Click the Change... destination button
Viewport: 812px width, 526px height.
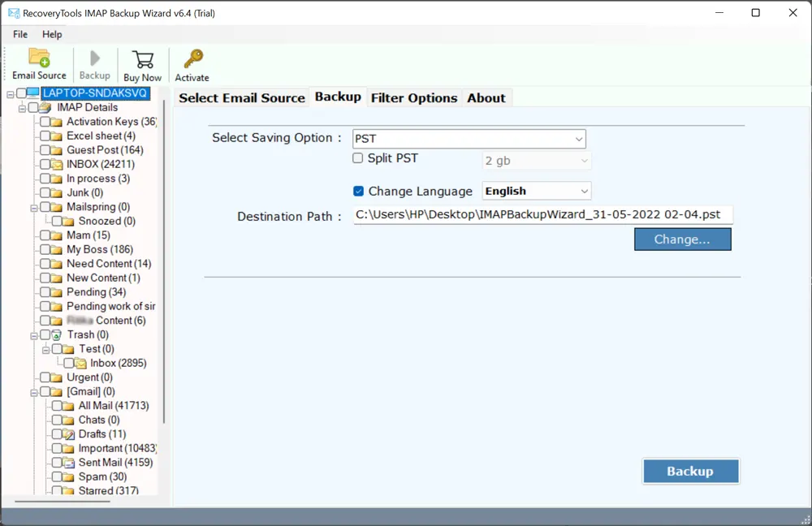click(x=682, y=239)
